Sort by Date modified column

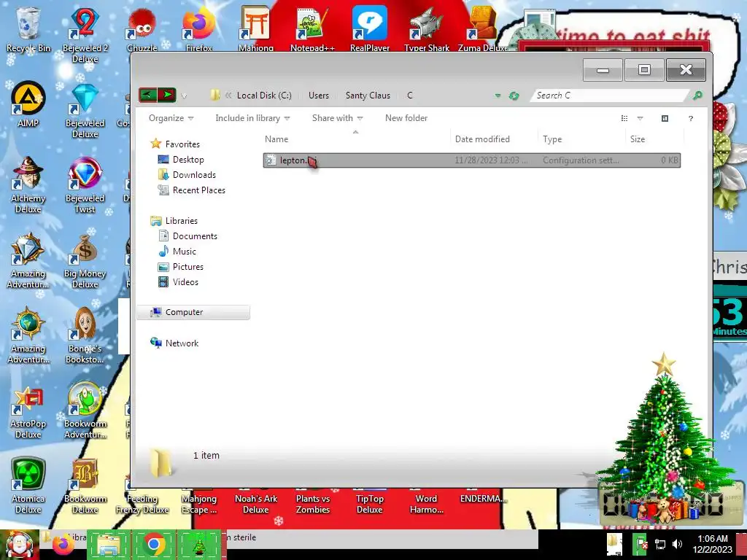tap(494, 139)
